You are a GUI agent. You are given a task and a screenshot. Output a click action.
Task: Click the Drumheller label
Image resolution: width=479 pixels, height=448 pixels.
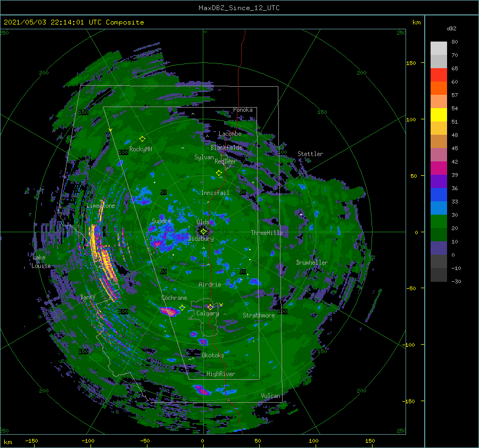pyautogui.click(x=312, y=263)
